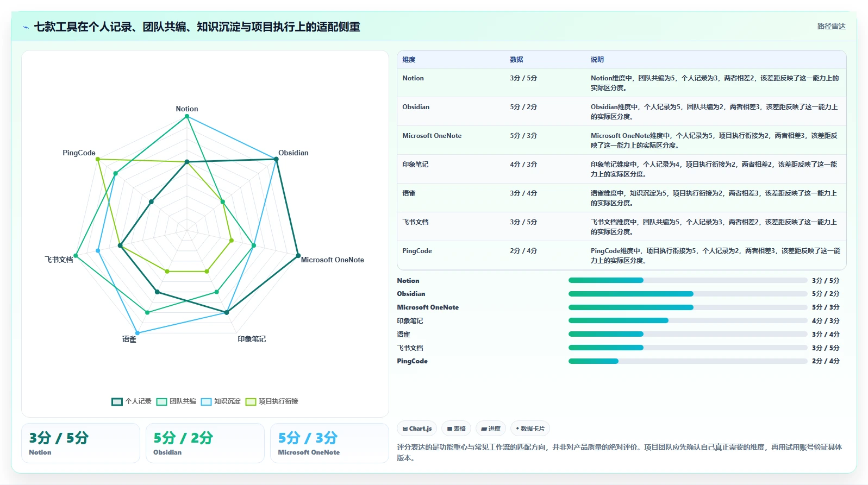This screenshot has width=868, height=485.
Task: Select the Notion progress bar
Action: (x=688, y=280)
